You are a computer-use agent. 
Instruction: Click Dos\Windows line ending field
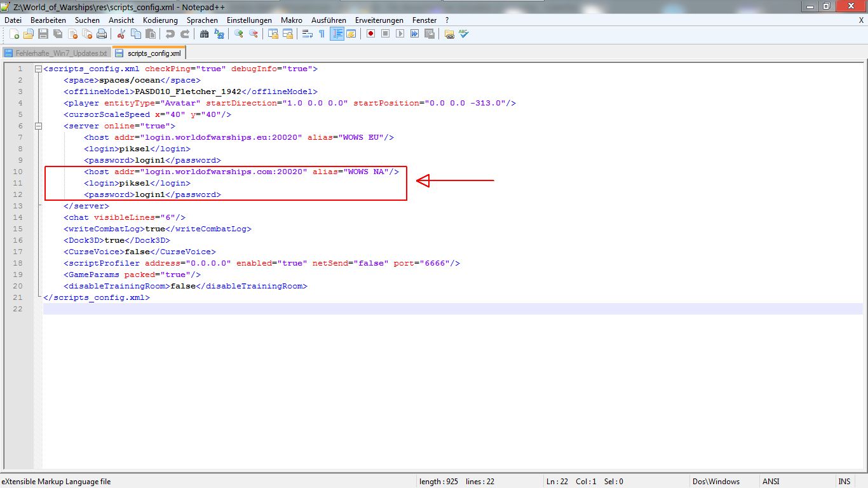point(716,482)
